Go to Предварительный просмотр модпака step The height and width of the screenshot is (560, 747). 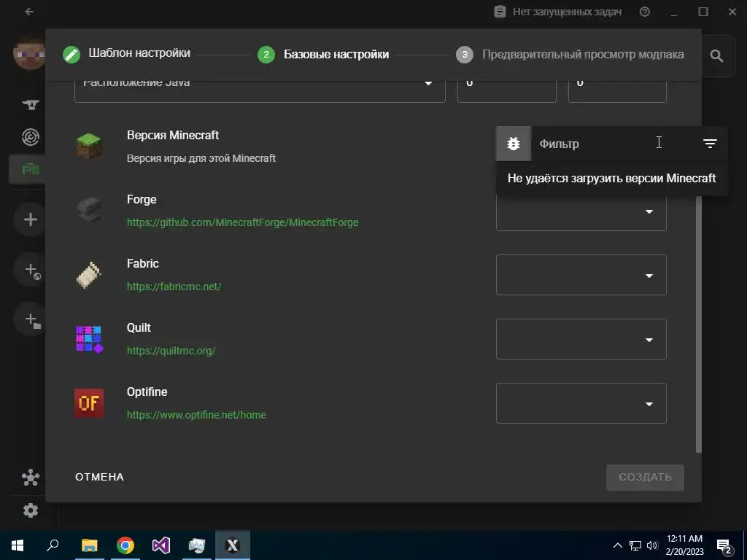(570, 54)
